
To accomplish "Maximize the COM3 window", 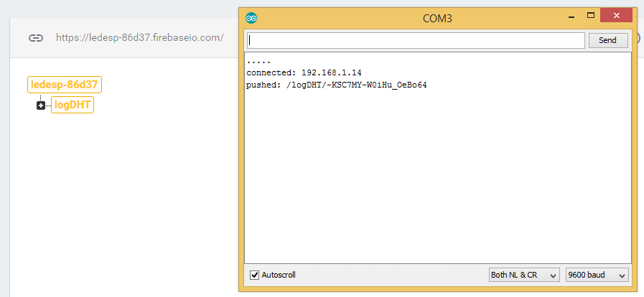I will [591, 16].
